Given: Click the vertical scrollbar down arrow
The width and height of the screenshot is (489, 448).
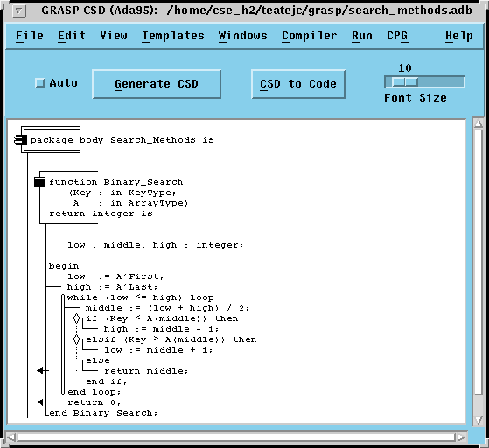Looking at the screenshot, I should coord(479,421).
